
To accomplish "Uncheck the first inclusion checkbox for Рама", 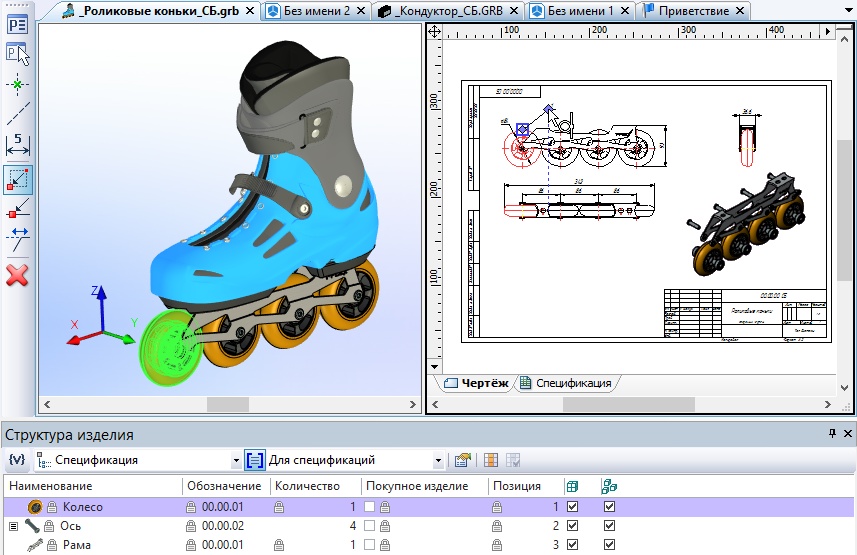I will (x=572, y=544).
